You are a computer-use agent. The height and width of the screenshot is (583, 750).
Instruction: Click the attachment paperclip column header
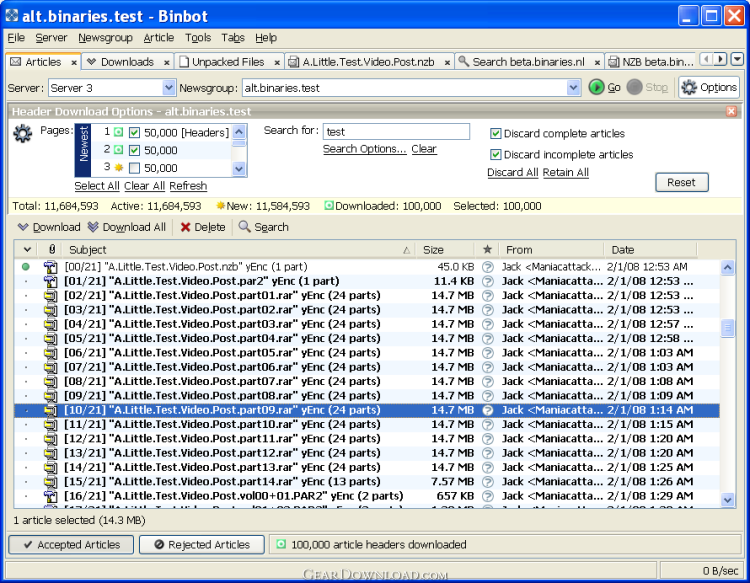coord(52,249)
